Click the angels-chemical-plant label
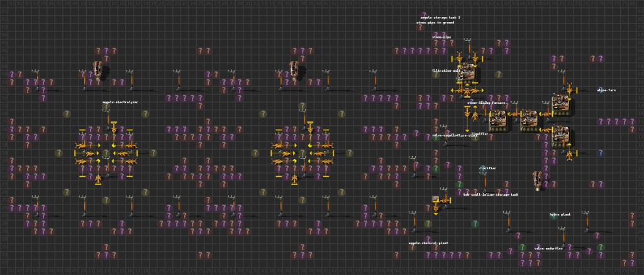This screenshot has width=644, height=275. click(x=428, y=243)
